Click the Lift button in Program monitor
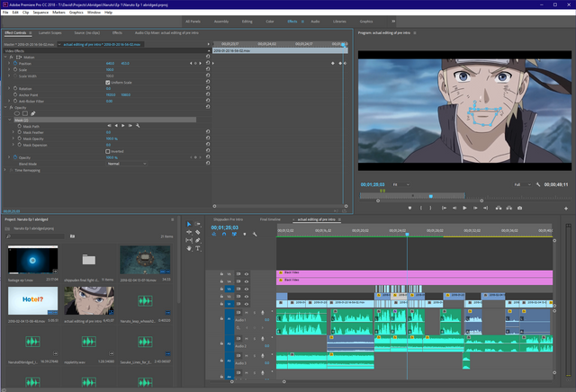The image size is (576, 392). point(499,208)
